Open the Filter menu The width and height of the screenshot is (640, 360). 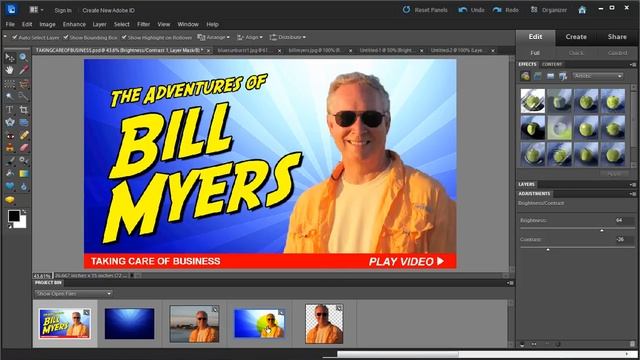tap(143, 24)
